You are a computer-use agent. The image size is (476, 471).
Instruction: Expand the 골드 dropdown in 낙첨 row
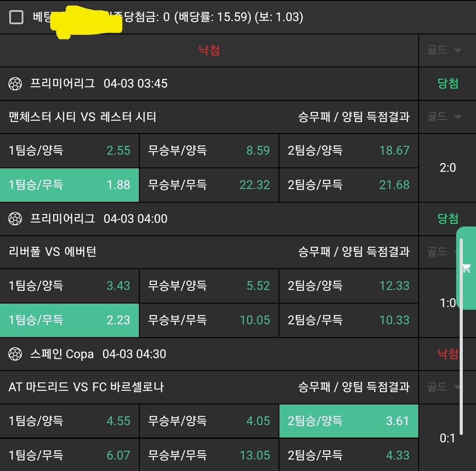tap(444, 50)
